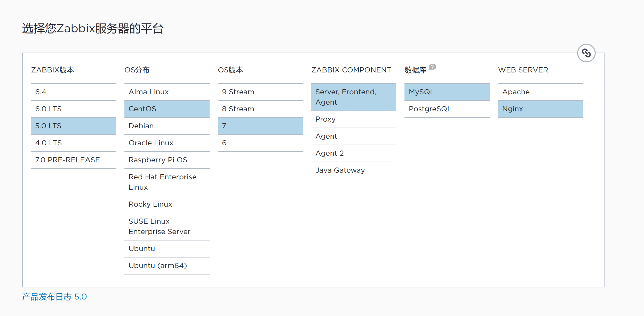Viewport: 644px width, 316px height.
Task: Select the Agent 2 component
Action: pyautogui.click(x=354, y=153)
